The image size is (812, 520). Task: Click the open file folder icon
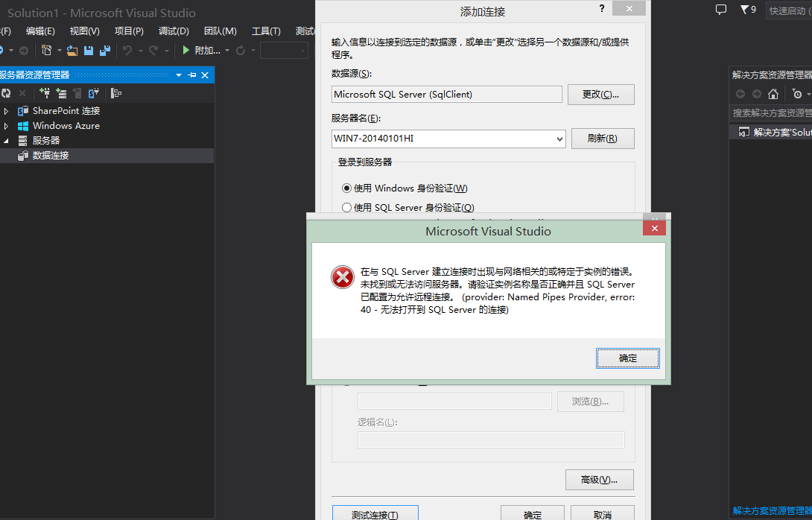pos(72,50)
